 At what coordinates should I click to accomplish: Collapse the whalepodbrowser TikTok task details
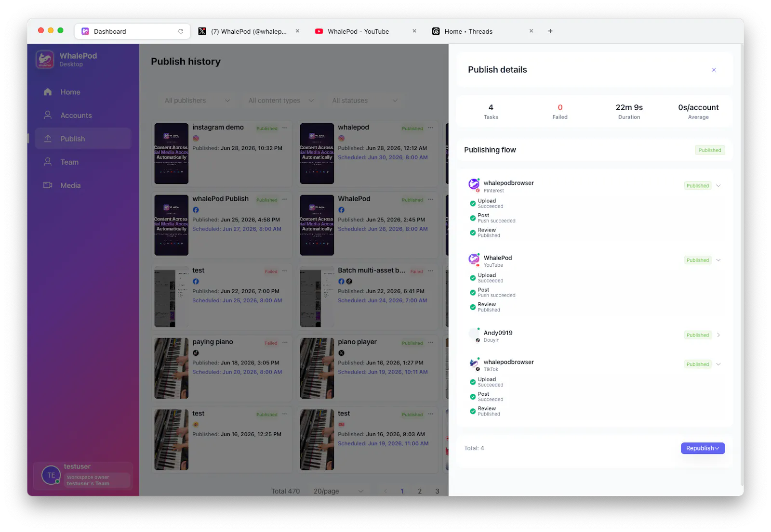pos(718,364)
